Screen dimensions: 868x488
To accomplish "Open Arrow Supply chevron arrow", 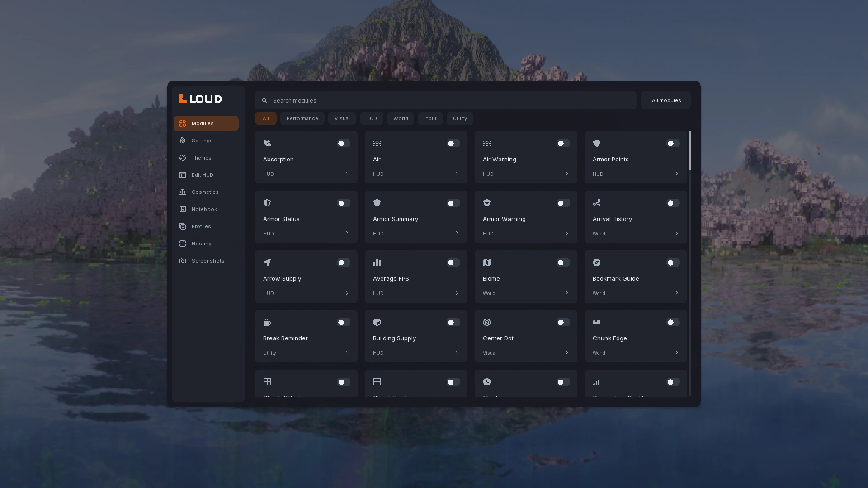I will click(347, 293).
